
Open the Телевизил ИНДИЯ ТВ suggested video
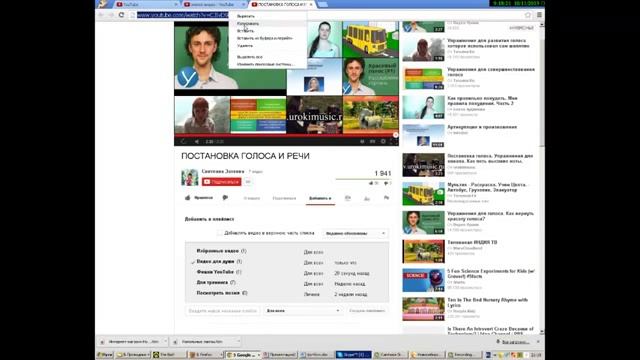tap(472, 242)
